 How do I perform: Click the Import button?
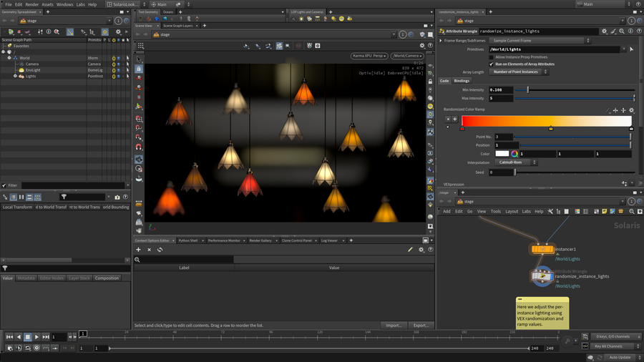[x=394, y=325]
